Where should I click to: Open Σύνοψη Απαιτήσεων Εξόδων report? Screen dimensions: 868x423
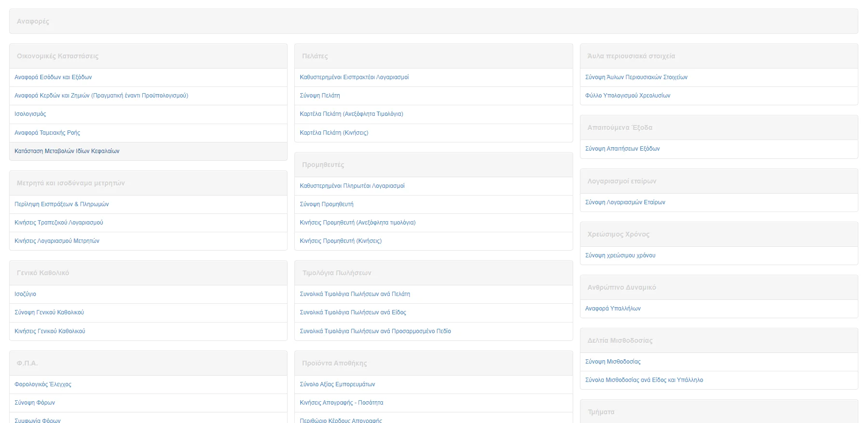pyautogui.click(x=622, y=149)
